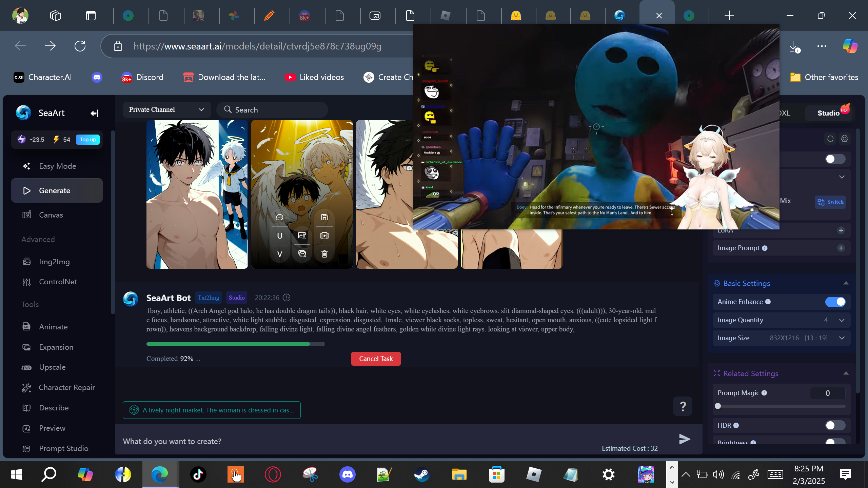868x488 pixels.
Task: Toggle the Brightness switch
Action: [835, 441]
